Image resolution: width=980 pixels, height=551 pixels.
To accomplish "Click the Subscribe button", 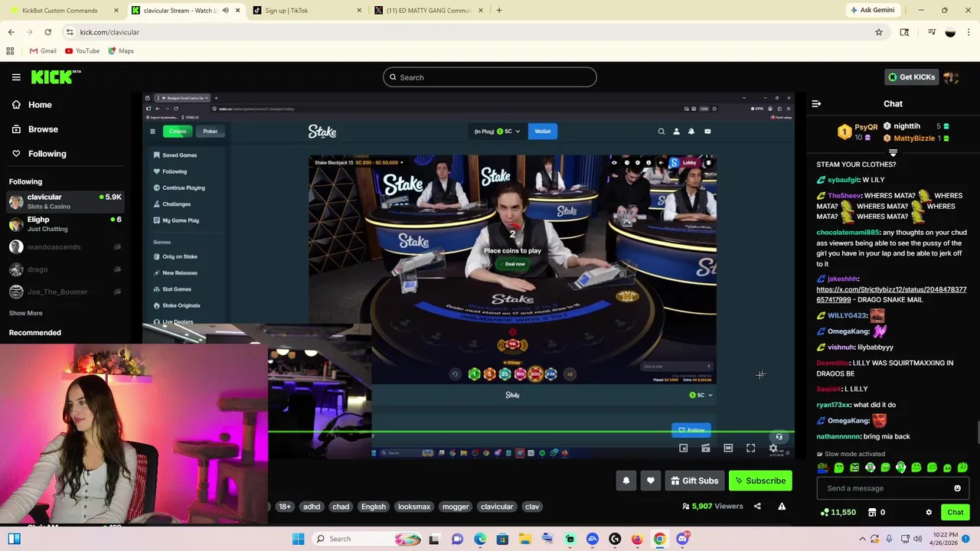I will [x=760, y=481].
